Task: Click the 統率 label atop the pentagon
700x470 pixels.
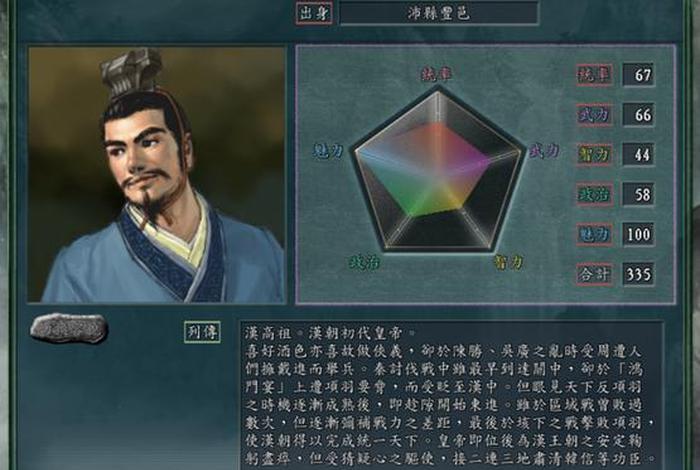Action: pos(437,74)
